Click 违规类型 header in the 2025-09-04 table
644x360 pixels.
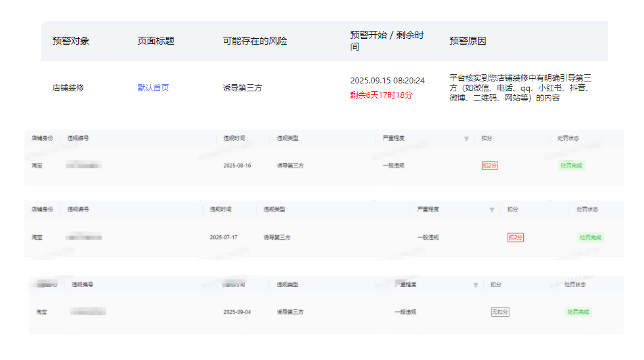288,285
